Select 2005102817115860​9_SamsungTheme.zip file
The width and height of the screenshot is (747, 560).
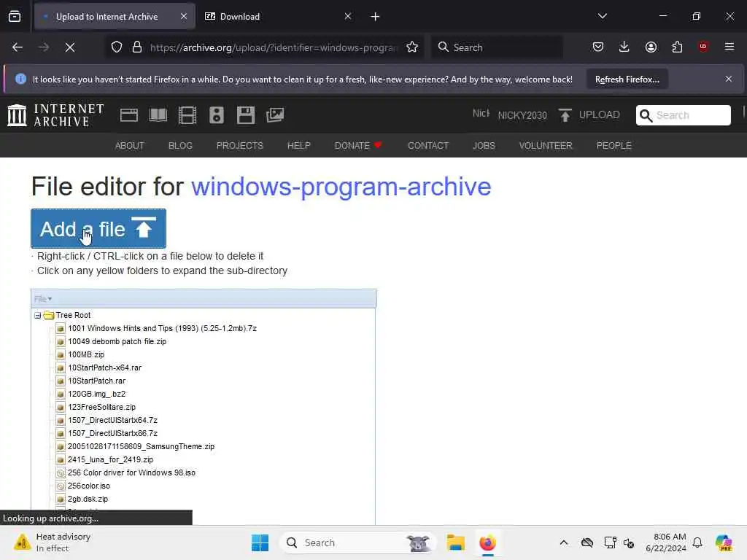coord(141,447)
